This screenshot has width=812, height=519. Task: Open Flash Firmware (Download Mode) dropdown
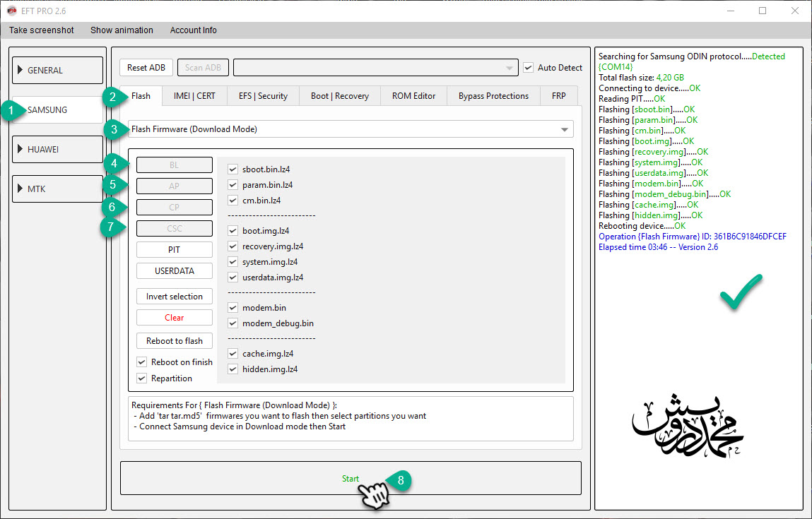(x=351, y=129)
